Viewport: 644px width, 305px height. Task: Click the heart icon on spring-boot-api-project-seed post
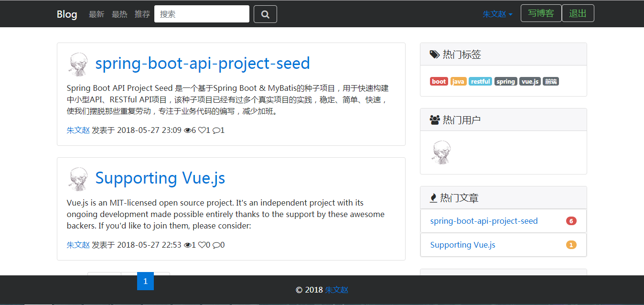pyautogui.click(x=202, y=130)
